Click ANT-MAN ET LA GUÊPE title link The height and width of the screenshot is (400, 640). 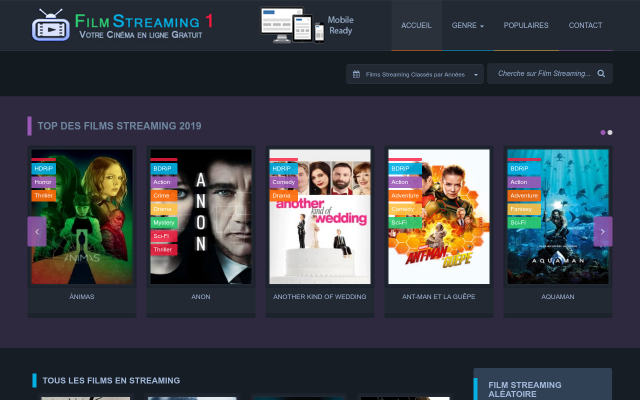click(x=439, y=297)
